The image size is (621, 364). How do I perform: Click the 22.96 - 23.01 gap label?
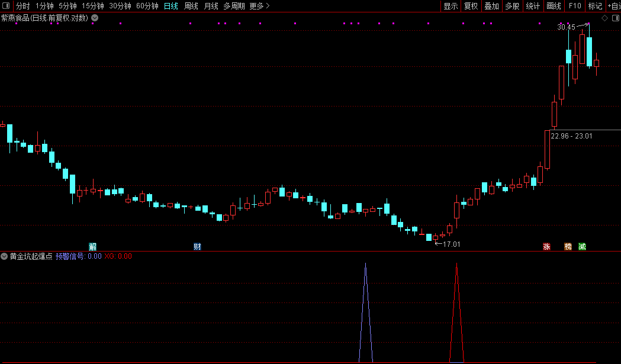[x=571, y=136]
